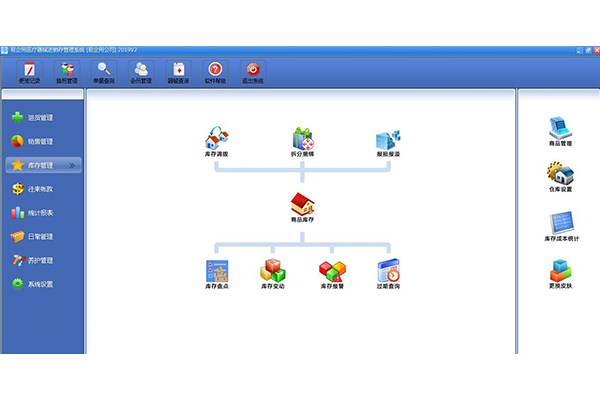Open 库存成本统计 inventory cost statistics icon
The height and width of the screenshot is (400, 600).
(x=561, y=226)
